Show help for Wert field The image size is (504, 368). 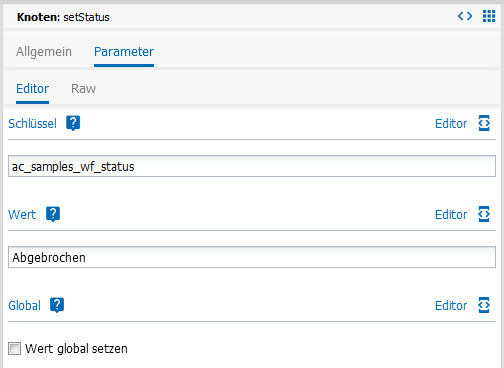point(53,214)
